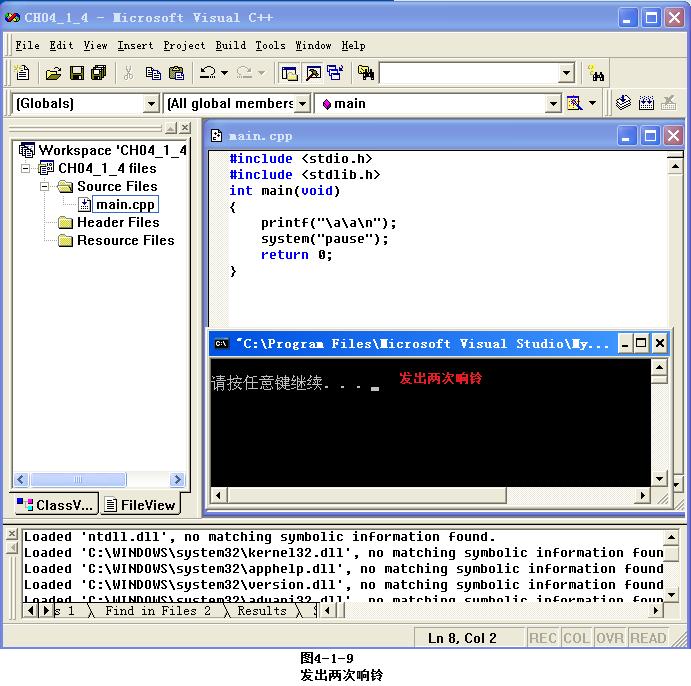Click the New Text File toolbar icon
Viewport: 691px width, 686px height.
(x=22, y=73)
